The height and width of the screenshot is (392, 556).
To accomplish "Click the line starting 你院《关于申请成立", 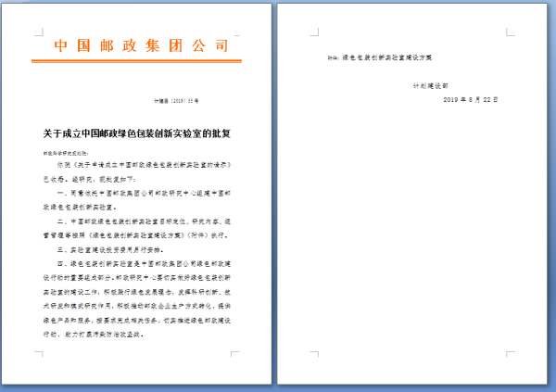I will tap(144, 165).
